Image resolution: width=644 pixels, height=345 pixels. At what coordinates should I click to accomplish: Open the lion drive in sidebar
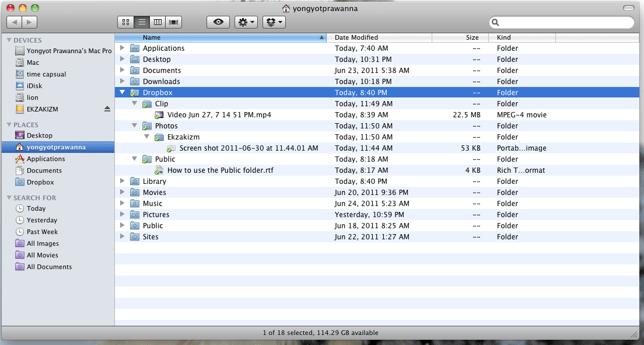(x=27, y=97)
